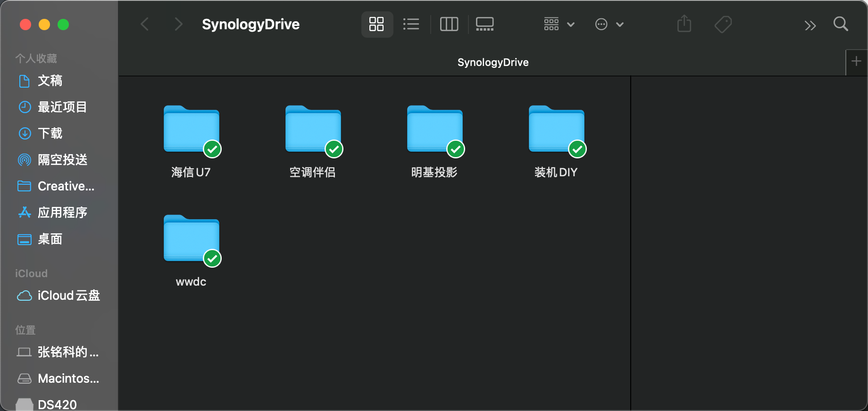The width and height of the screenshot is (868, 411).
Task: Switch to list view
Action: pos(411,24)
